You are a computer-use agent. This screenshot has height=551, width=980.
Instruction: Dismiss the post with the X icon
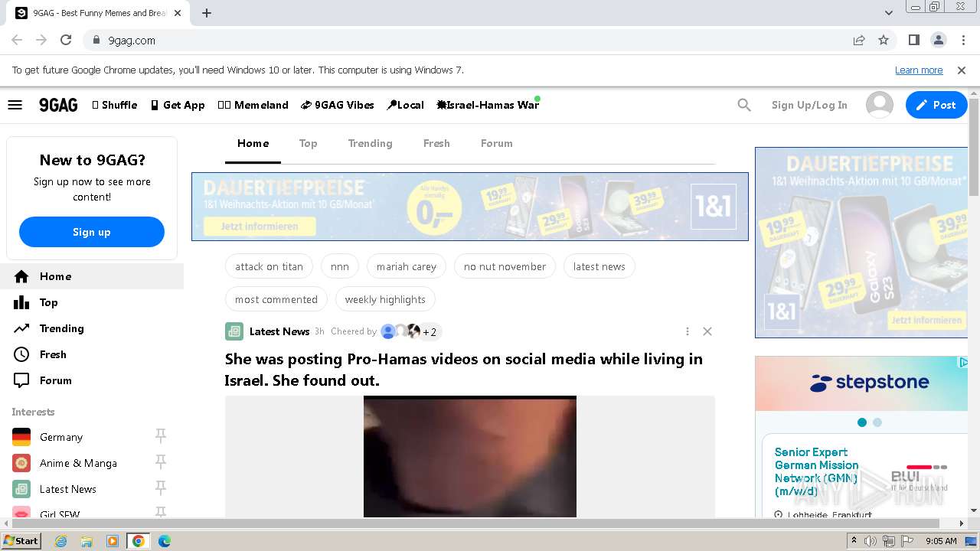point(707,331)
